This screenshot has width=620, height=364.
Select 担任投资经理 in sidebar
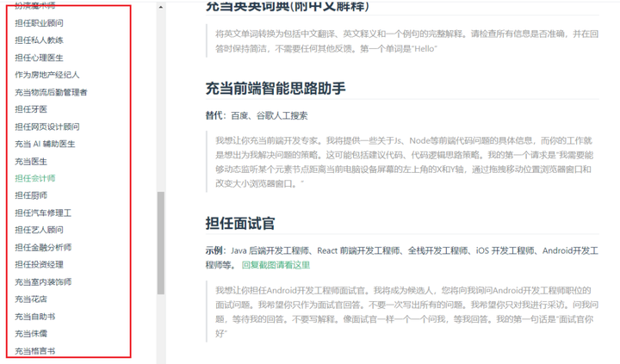click(x=39, y=264)
